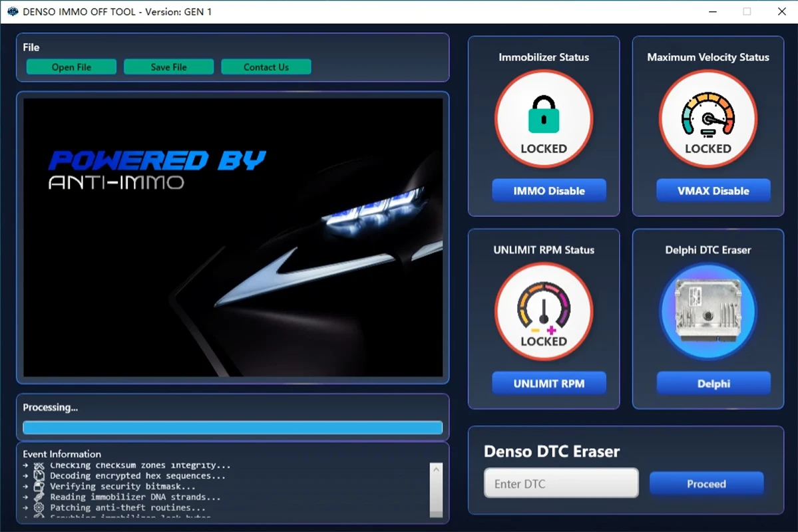
Task: Click the UNLIMIT RPM button
Action: tap(548, 384)
